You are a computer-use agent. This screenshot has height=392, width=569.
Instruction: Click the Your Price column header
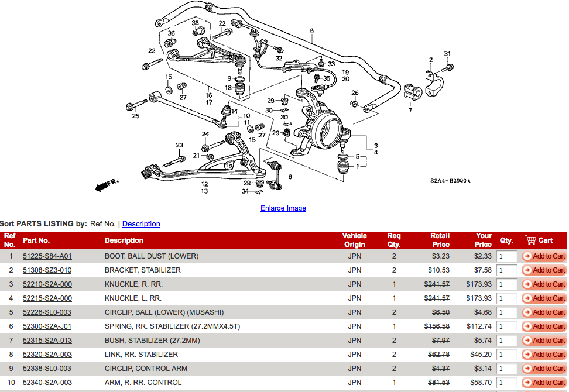(483, 240)
